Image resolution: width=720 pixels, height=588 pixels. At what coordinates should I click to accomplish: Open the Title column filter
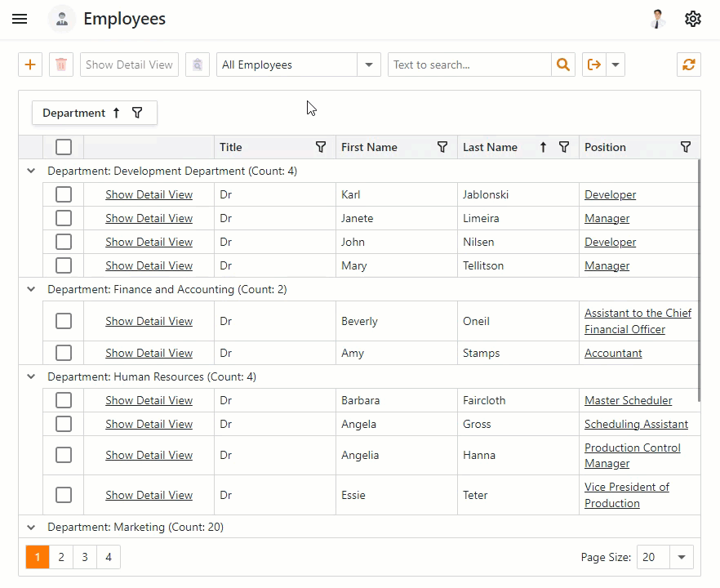tap(321, 147)
